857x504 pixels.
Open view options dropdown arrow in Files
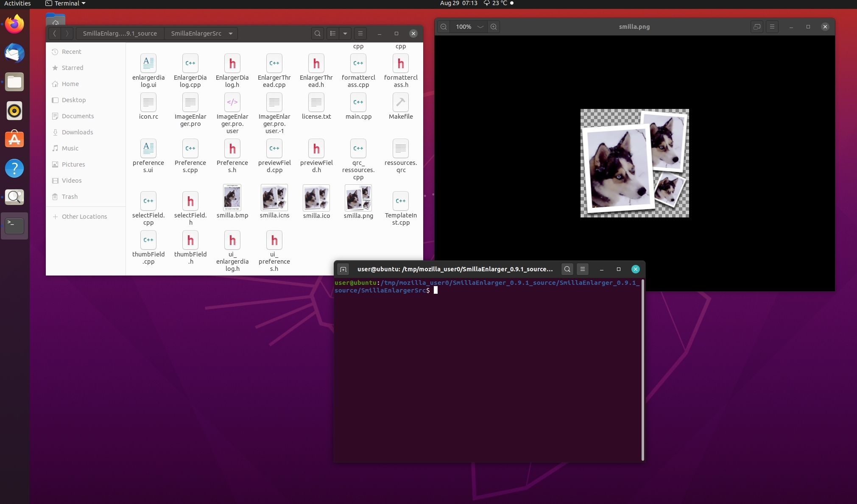[345, 33]
